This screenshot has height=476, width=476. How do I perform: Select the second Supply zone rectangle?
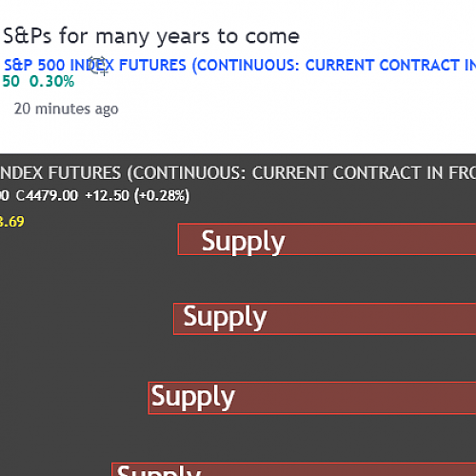325,319
